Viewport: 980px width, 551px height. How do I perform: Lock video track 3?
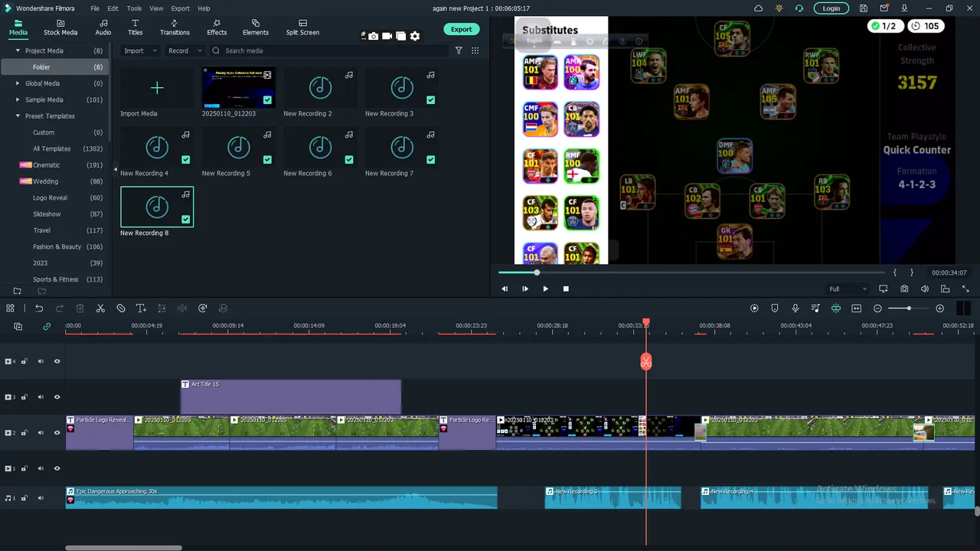click(24, 397)
